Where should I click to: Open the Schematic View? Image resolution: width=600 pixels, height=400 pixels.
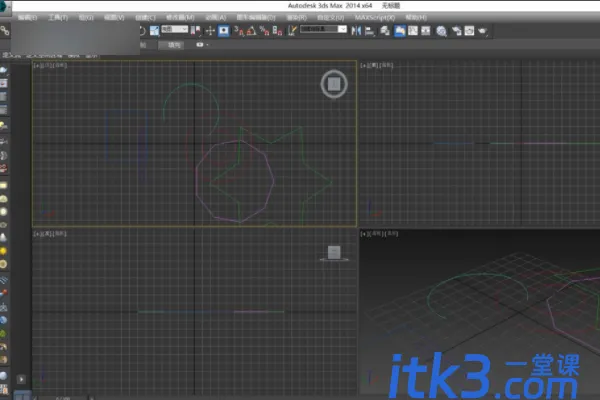(426, 31)
